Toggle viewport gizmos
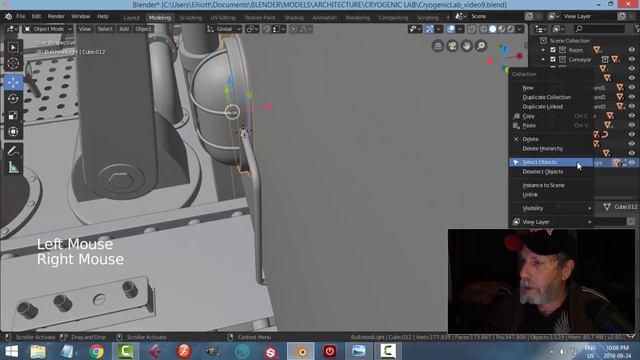 pos(429,29)
